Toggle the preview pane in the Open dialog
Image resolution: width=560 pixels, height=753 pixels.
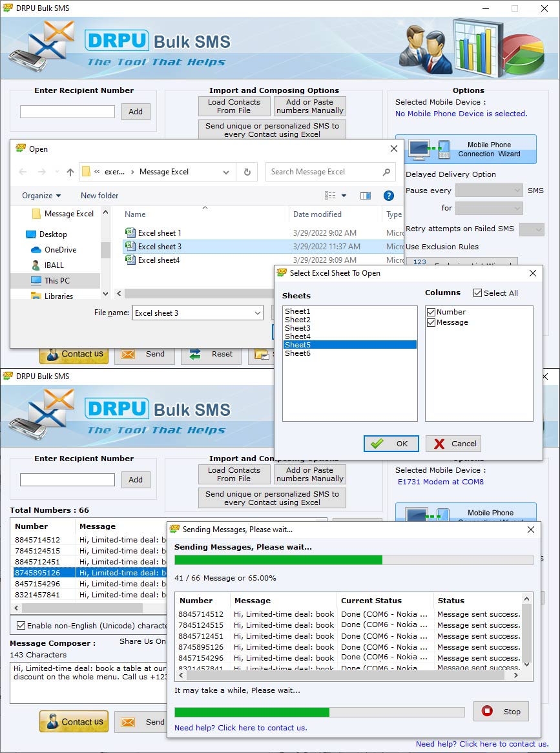point(366,196)
